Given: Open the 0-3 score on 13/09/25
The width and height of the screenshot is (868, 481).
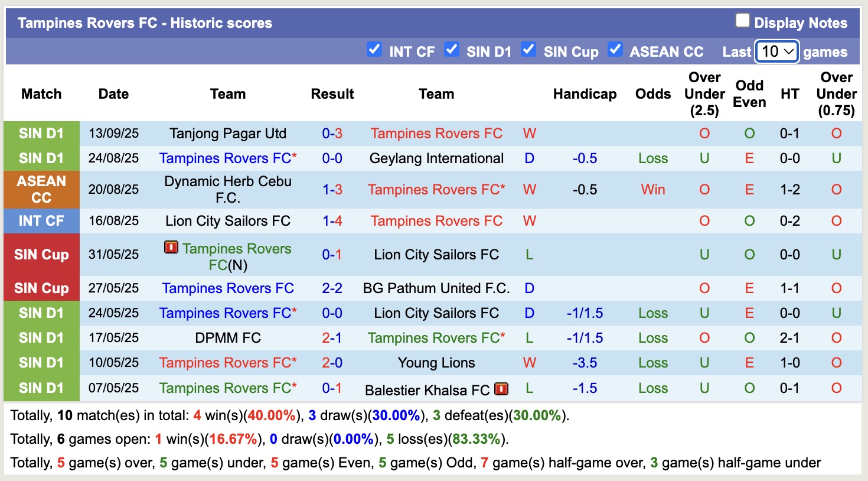Looking at the screenshot, I should click(332, 134).
